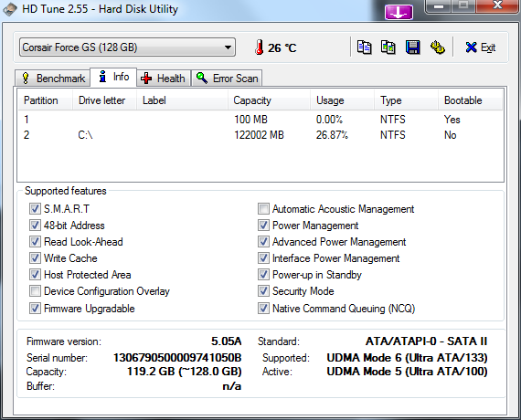This screenshot has width=521, height=420.
Task: Maximize the HD Tune window
Action: pos(463,6)
